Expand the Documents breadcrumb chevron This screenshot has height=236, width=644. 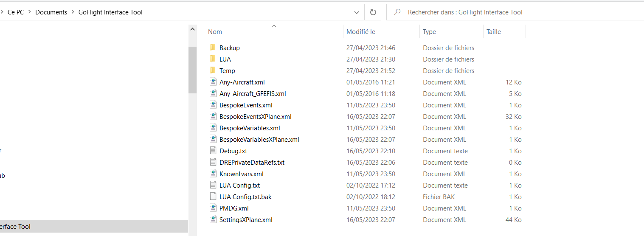[x=73, y=12]
